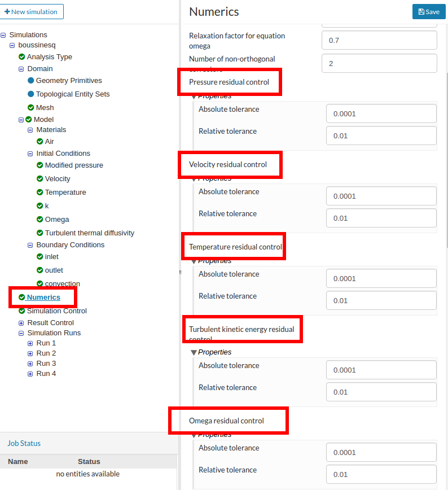Screen dimensions: 448x490
Task: Collapse the Materials tree node
Action: pyautogui.click(x=30, y=130)
